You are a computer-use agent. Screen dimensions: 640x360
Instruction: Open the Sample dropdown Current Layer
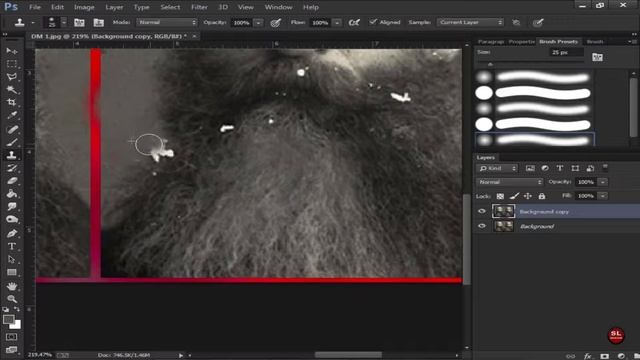470,22
